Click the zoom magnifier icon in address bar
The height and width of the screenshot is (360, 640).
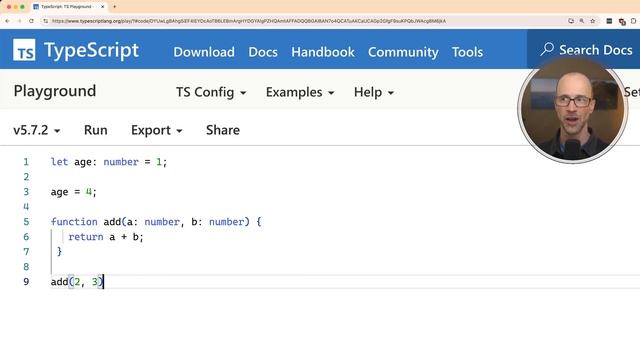tap(582, 21)
